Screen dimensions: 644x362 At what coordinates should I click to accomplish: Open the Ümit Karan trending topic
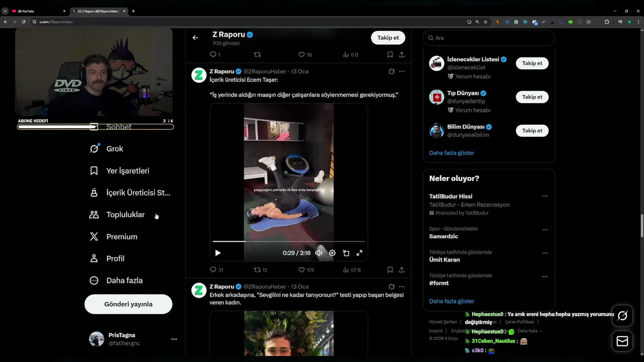click(444, 260)
